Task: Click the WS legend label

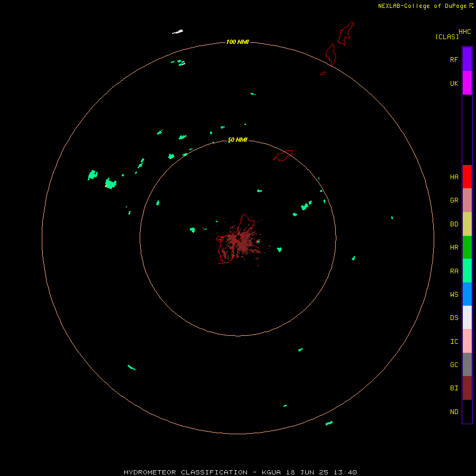Action: 454,294
